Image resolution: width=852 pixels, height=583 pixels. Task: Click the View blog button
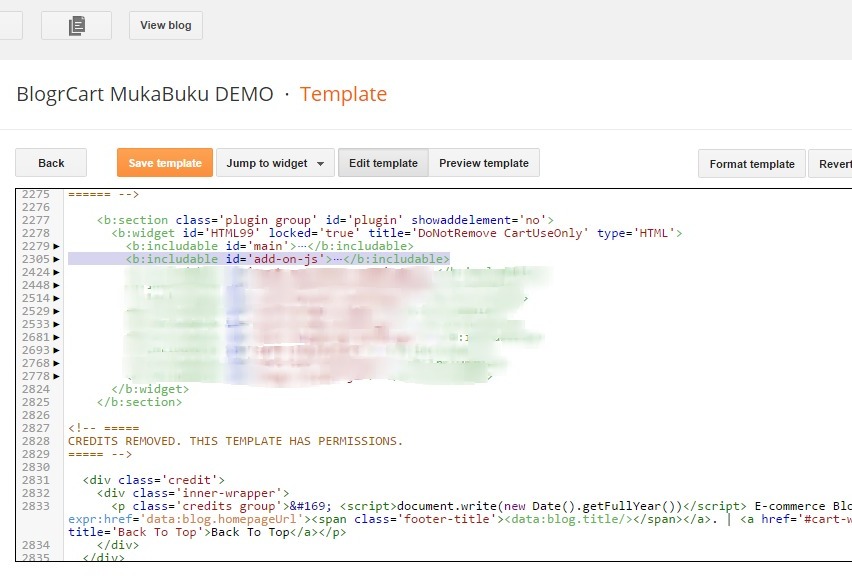pyautogui.click(x=166, y=26)
